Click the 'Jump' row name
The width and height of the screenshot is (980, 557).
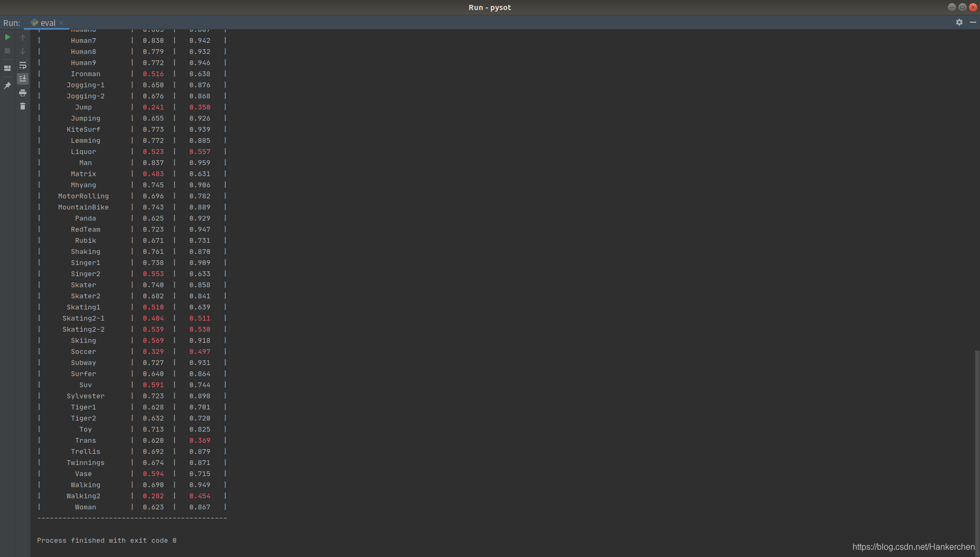[84, 107]
